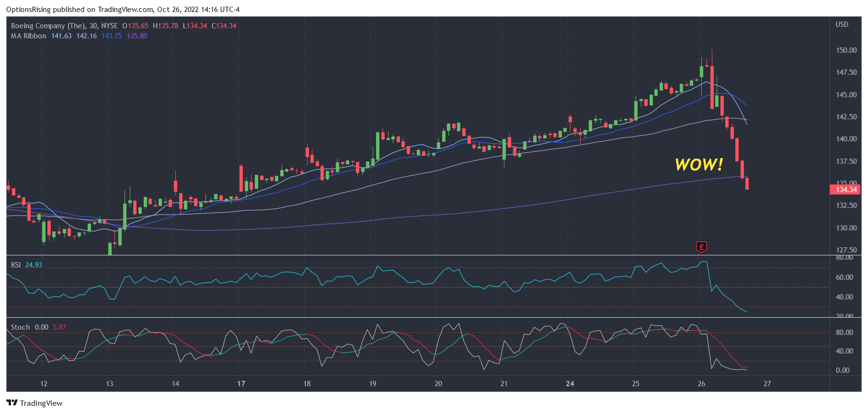Click the open price O135.65
The height and width of the screenshot is (413, 868).
(135, 26)
